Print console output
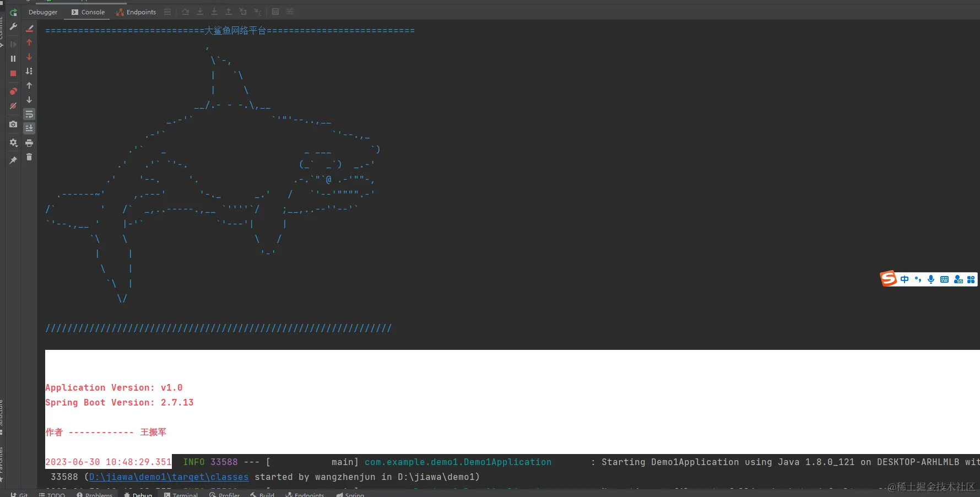 29,143
